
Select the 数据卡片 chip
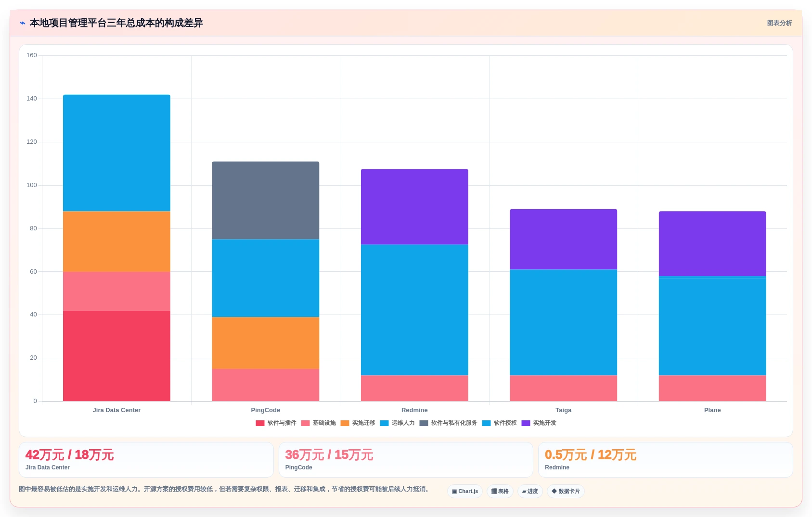[566, 491]
